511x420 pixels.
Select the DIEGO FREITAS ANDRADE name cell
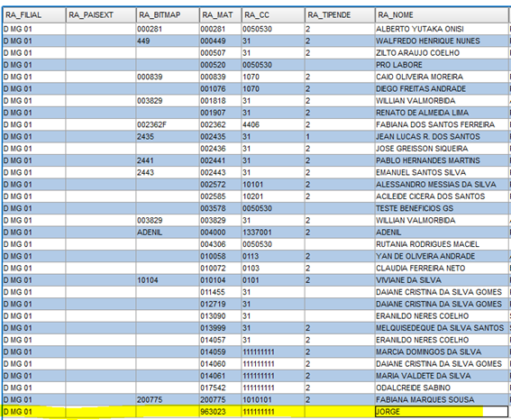coord(442,88)
